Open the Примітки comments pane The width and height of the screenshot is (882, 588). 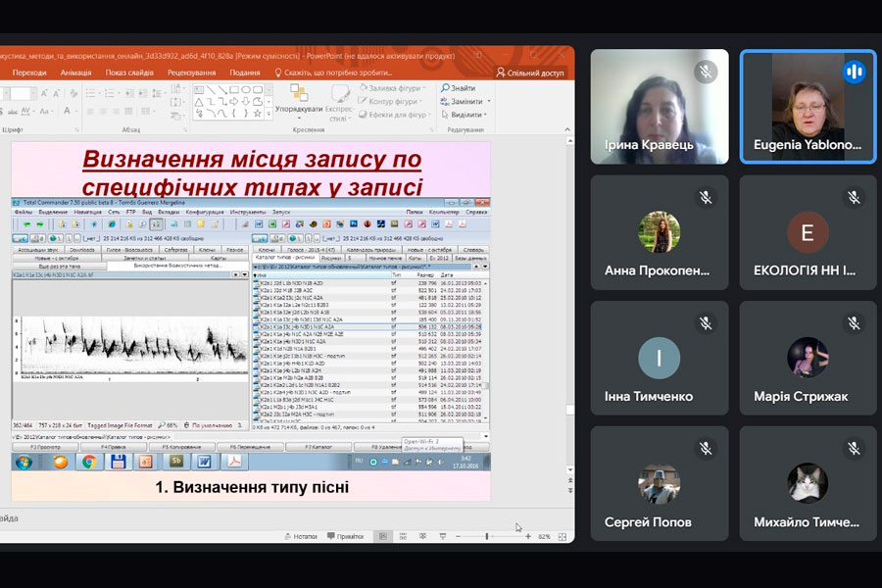tap(345, 536)
